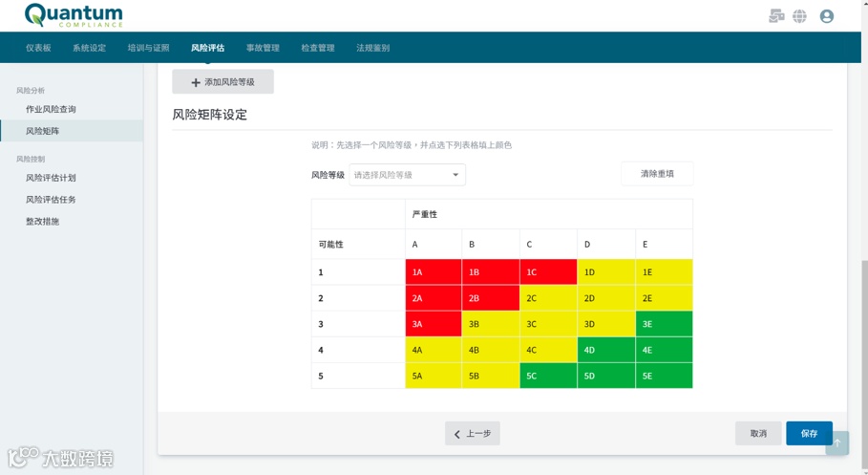This screenshot has height=475, width=868.
Task: Color the yellow 5B matrix cell
Action: 491,376
